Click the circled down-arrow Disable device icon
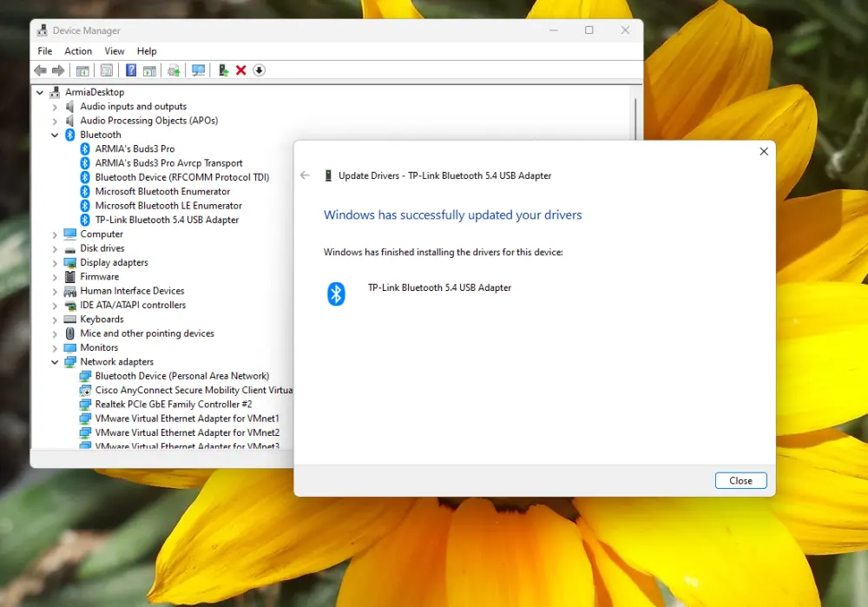This screenshot has width=868, height=607. tap(259, 70)
